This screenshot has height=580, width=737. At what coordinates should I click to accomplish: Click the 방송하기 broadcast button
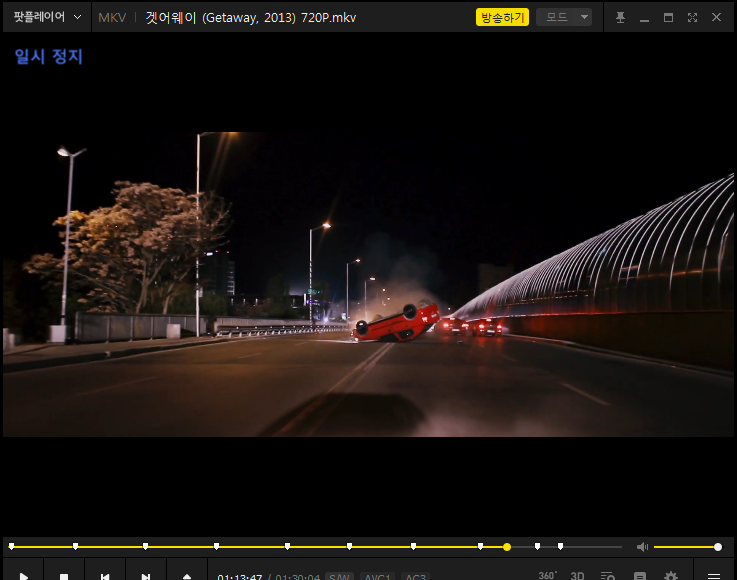pyautogui.click(x=502, y=17)
